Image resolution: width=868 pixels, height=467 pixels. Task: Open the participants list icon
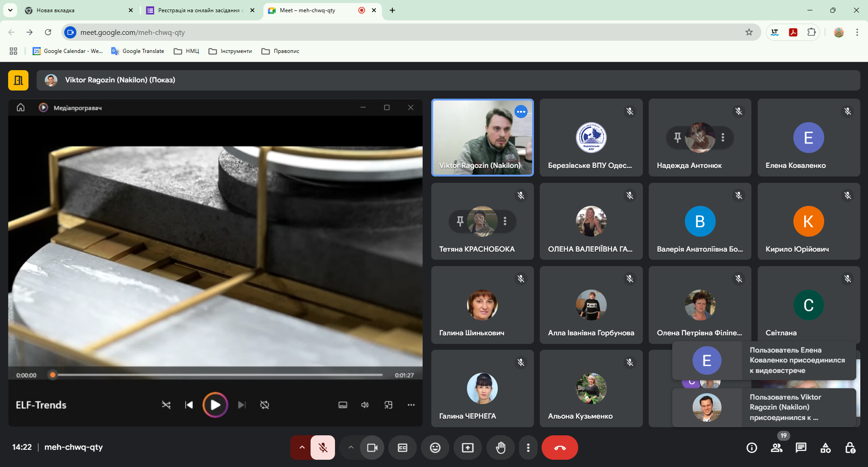tap(776, 448)
